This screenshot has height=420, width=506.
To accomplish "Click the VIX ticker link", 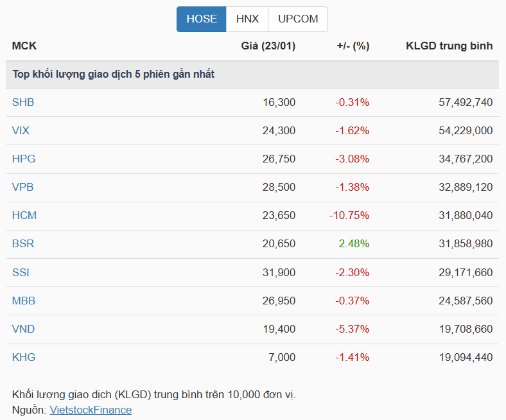I will tap(21, 130).
